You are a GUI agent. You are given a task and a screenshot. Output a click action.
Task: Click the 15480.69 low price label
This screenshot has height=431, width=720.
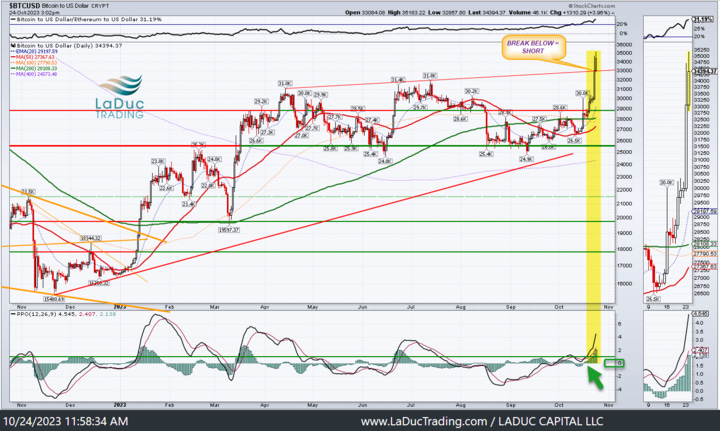coord(54,299)
